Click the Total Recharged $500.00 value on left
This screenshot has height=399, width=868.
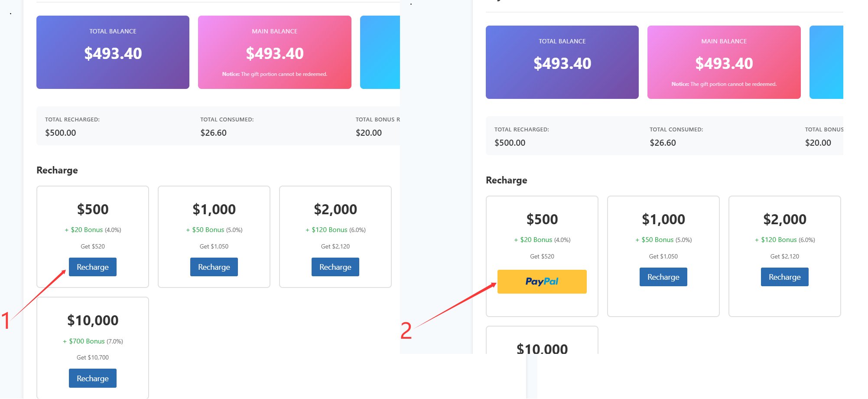(x=61, y=133)
